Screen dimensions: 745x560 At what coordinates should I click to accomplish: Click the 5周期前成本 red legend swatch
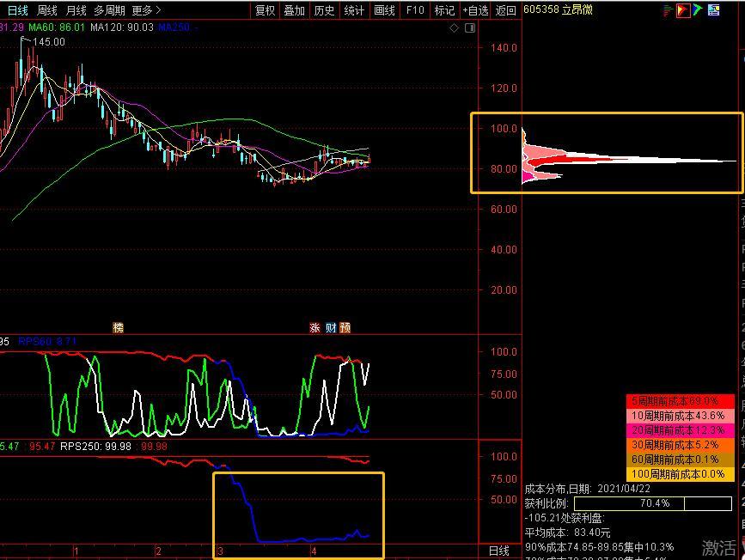680,401
